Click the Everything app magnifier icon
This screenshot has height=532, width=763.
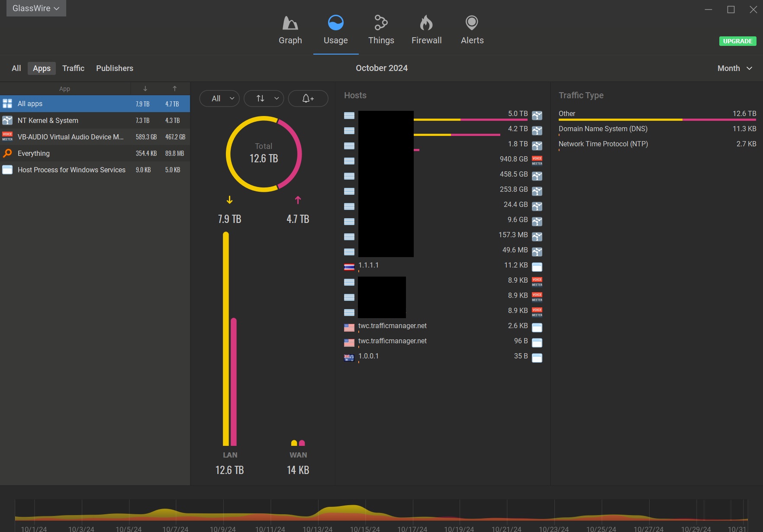point(7,153)
